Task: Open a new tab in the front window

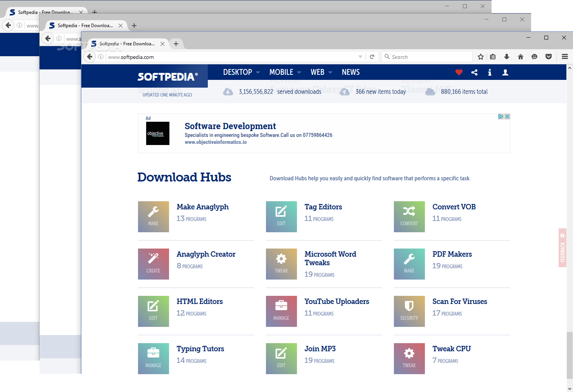Action: coord(176,44)
